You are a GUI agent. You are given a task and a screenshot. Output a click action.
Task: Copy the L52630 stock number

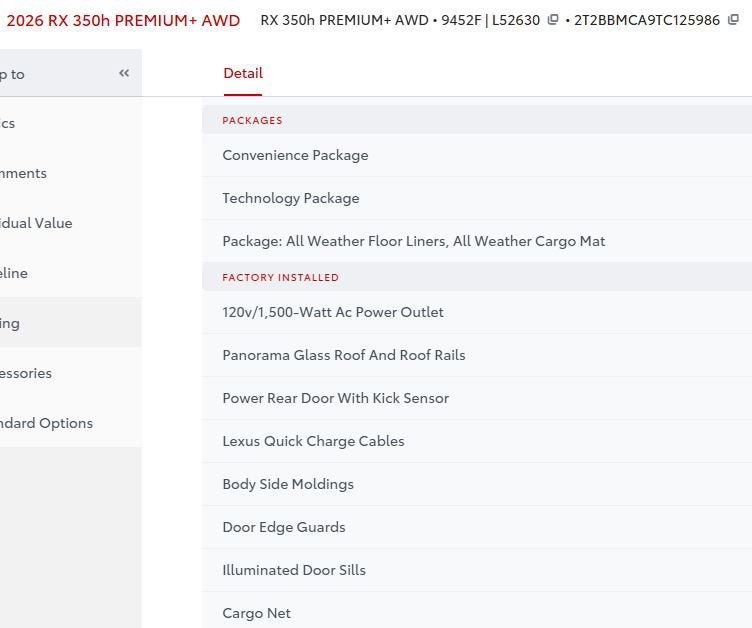point(553,20)
